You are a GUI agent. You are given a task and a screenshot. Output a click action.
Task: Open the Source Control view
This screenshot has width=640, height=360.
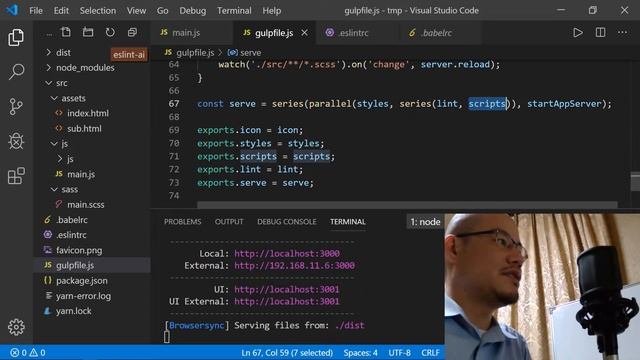[x=16, y=107]
